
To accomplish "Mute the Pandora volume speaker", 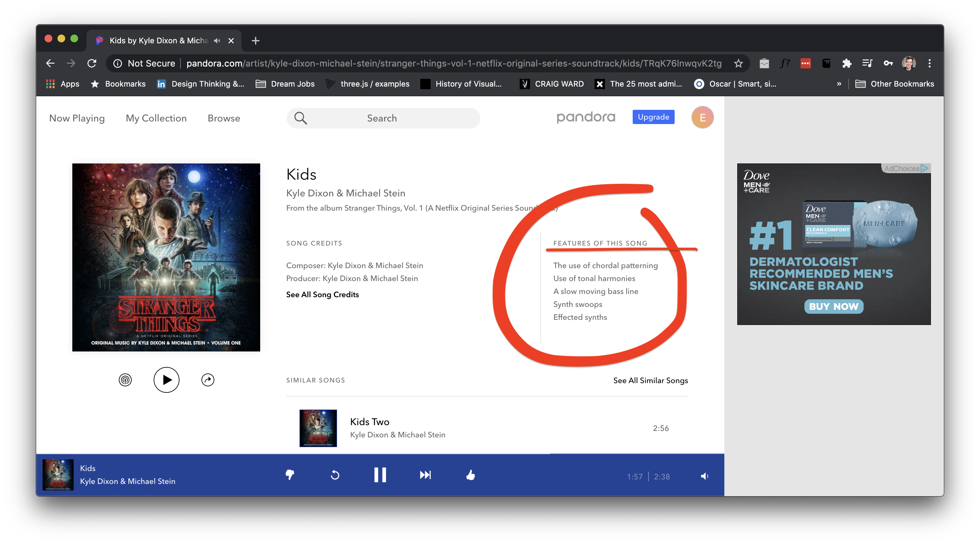I will coord(705,476).
